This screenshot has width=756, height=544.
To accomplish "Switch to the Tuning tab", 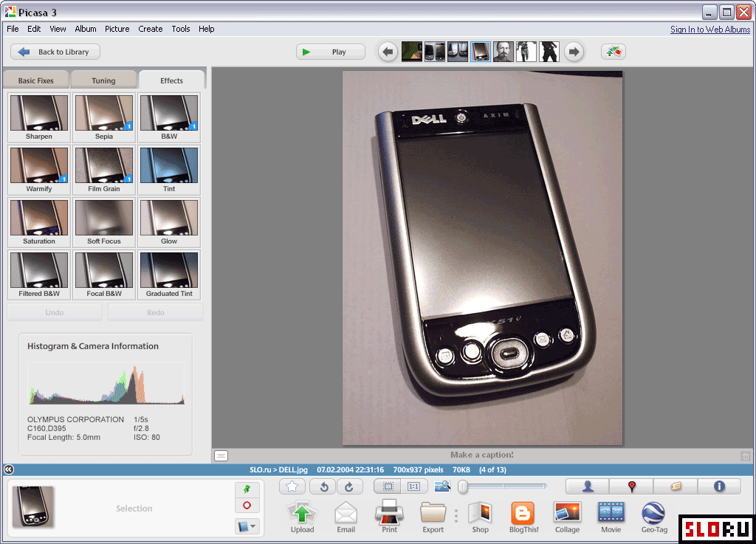I will point(103,80).
